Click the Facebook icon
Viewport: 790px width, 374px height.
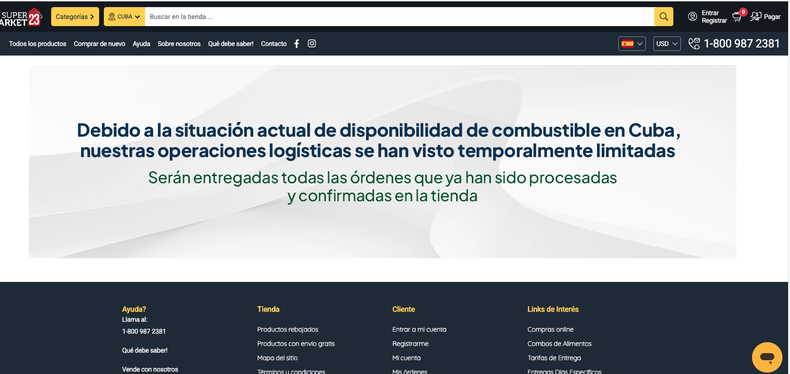click(x=296, y=44)
